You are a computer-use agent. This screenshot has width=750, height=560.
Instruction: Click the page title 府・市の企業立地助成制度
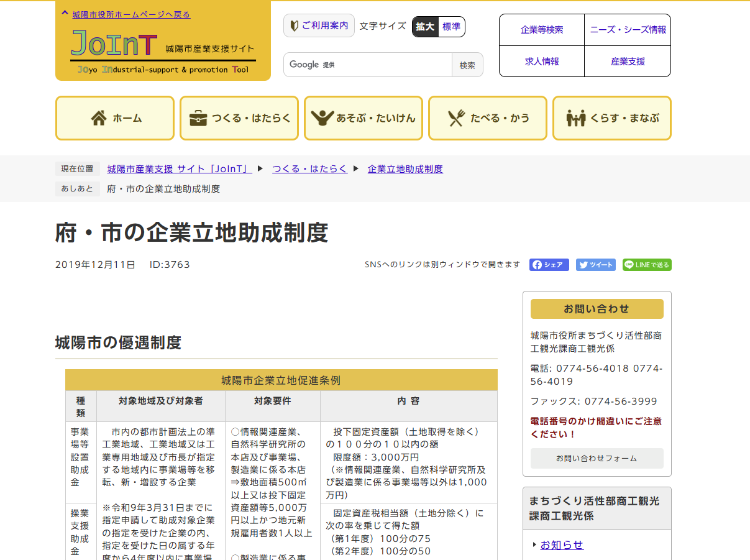[191, 232]
